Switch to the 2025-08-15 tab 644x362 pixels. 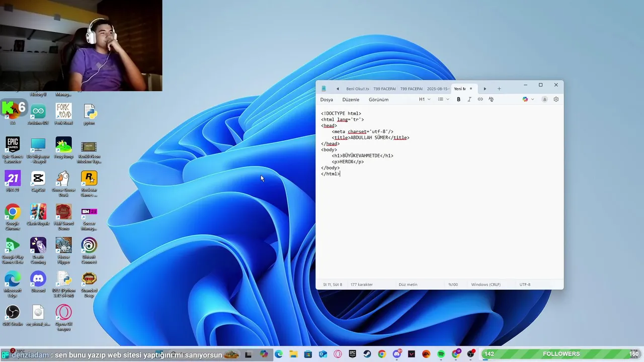[438, 89]
